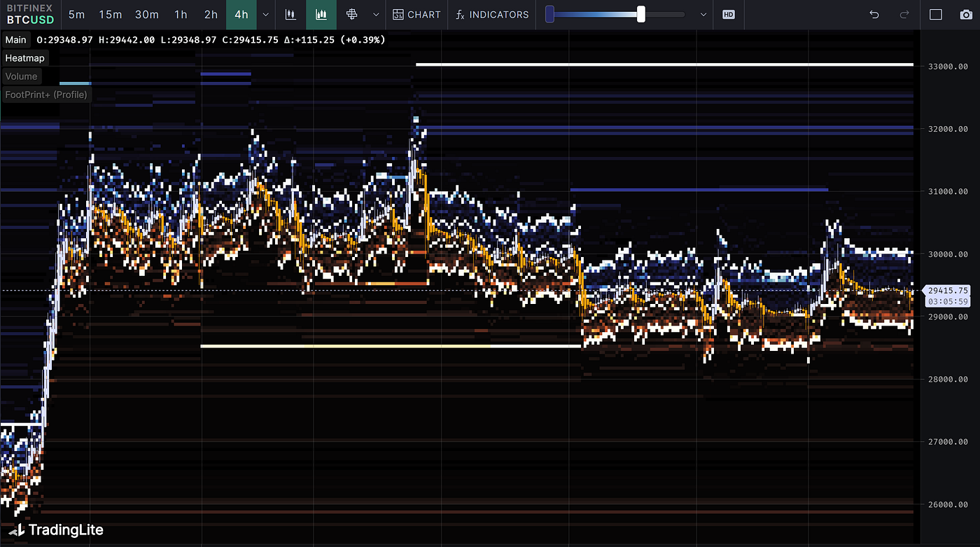Open the INDICATORS menu
The height and width of the screenshot is (547, 980).
492,14
